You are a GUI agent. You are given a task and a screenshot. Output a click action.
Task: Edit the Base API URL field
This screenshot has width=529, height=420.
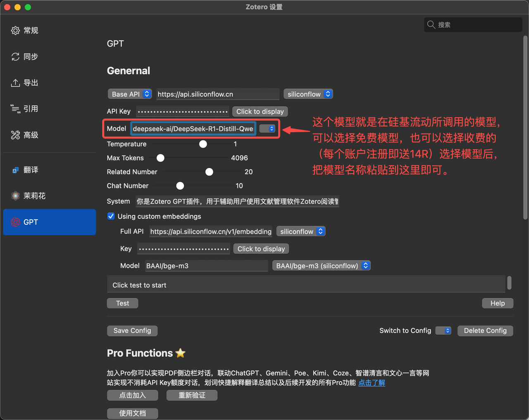point(218,94)
